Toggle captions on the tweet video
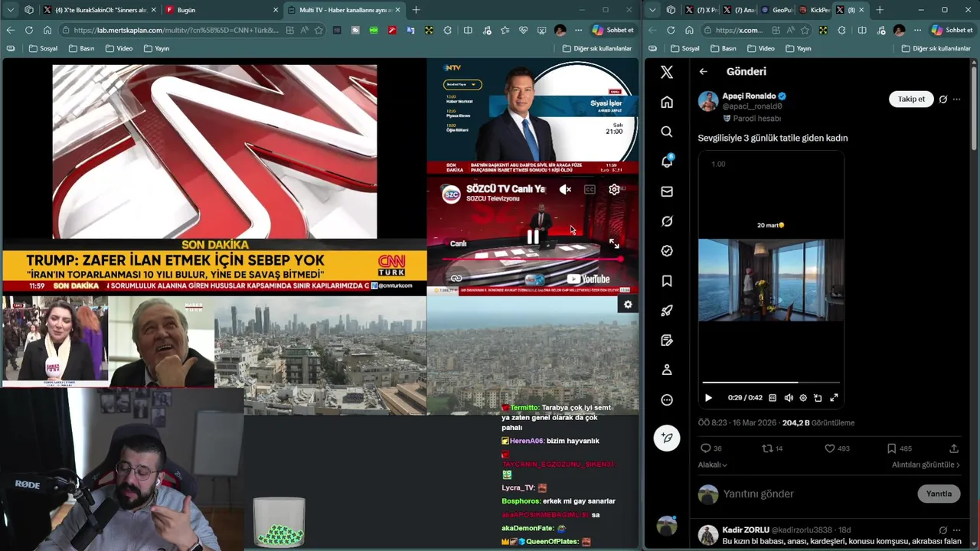 [773, 398]
